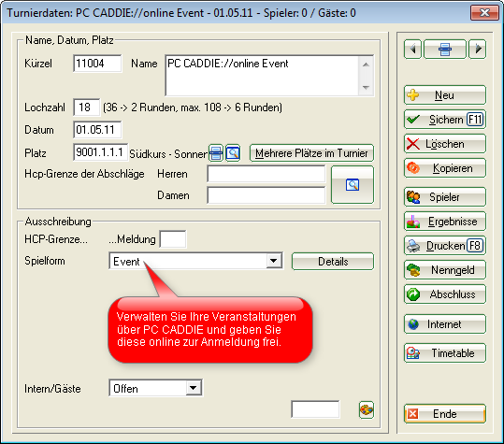Screen dimensions: 504x444
Task: Open the course list icon beside Südkurs
Action: coord(216,153)
